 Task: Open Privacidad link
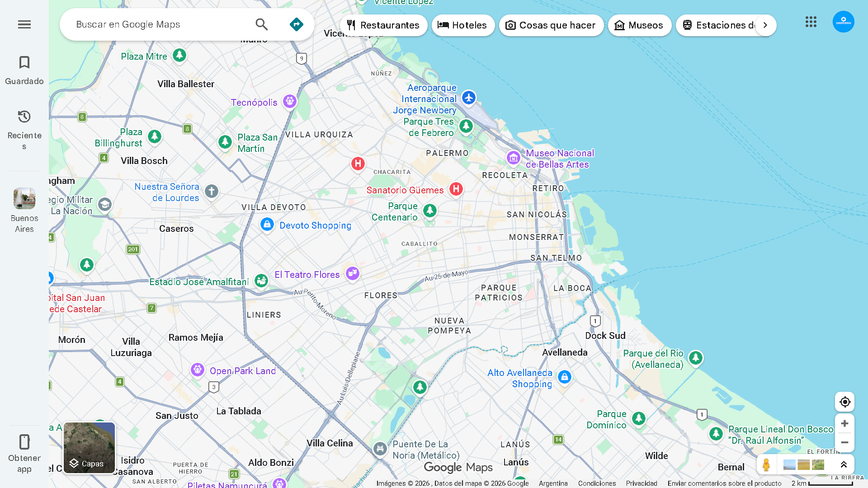[x=642, y=483]
